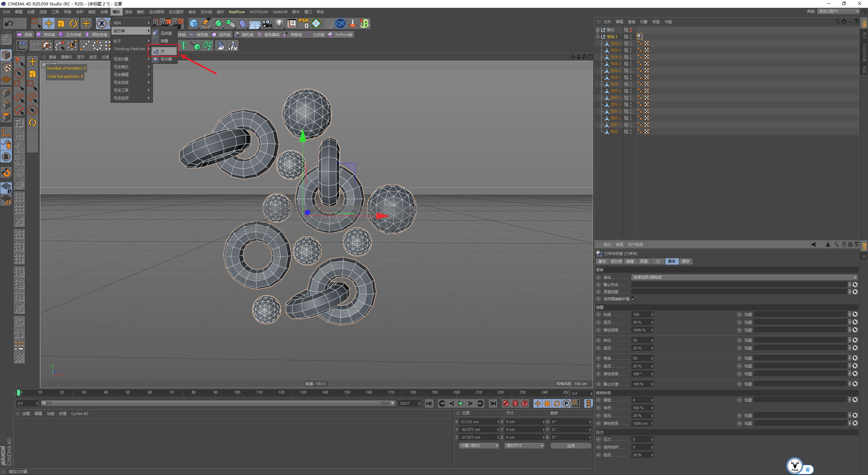Image resolution: width=868 pixels, height=475 pixels.
Task: Click the MoText T icon
Action: click(183, 45)
